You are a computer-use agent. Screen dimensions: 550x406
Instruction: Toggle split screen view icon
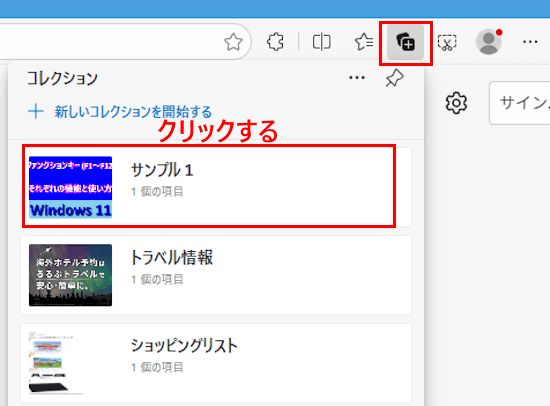click(321, 42)
